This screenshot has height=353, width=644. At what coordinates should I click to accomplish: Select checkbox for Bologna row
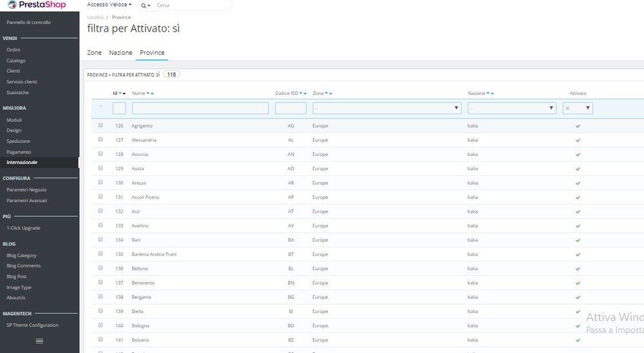(100, 325)
